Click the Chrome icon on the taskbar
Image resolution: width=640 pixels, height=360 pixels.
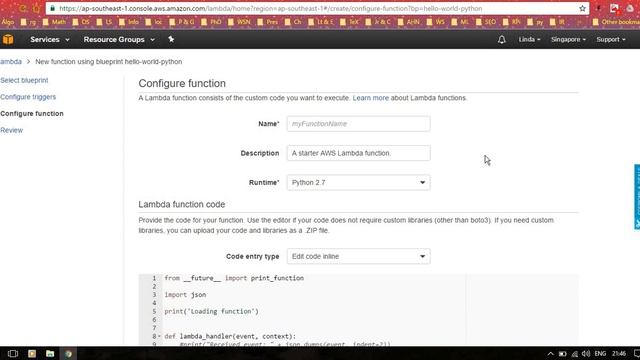(x=68, y=353)
